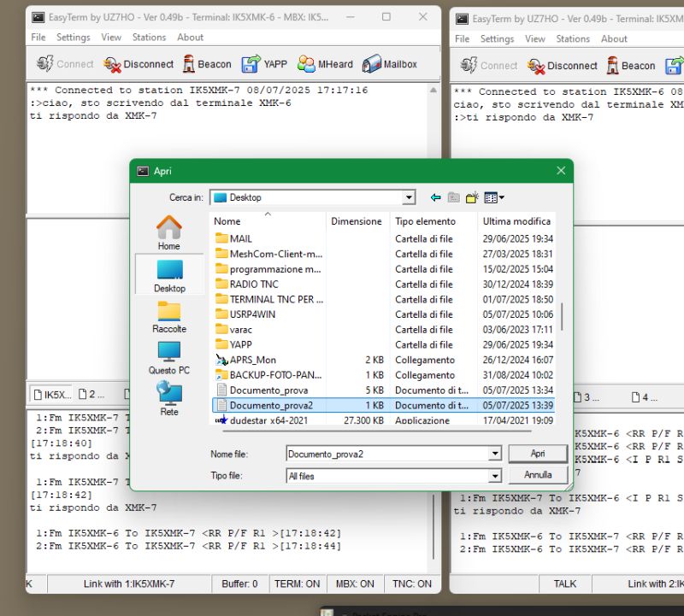Open View menu in left EasyTerm window
The height and width of the screenshot is (616, 684).
pyautogui.click(x=111, y=37)
